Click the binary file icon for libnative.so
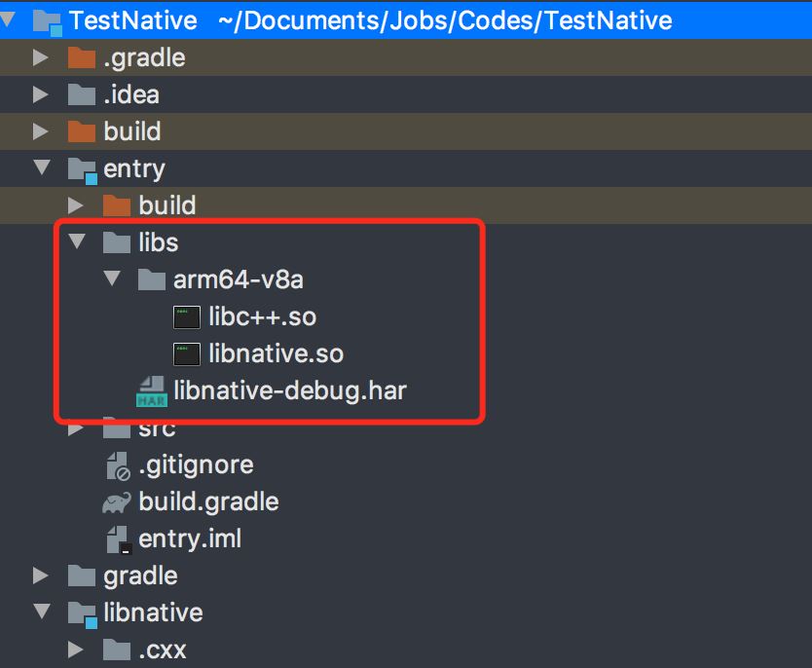 tap(187, 354)
